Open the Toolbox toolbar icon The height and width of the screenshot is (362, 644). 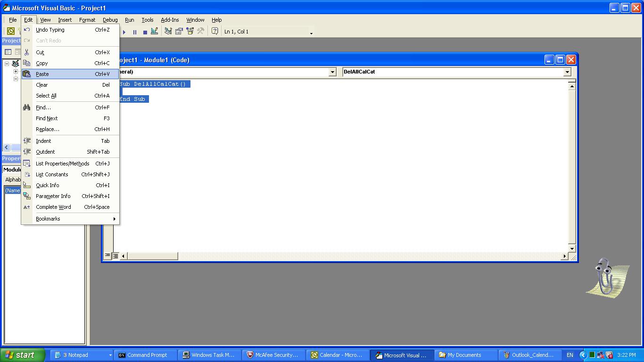click(x=201, y=32)
